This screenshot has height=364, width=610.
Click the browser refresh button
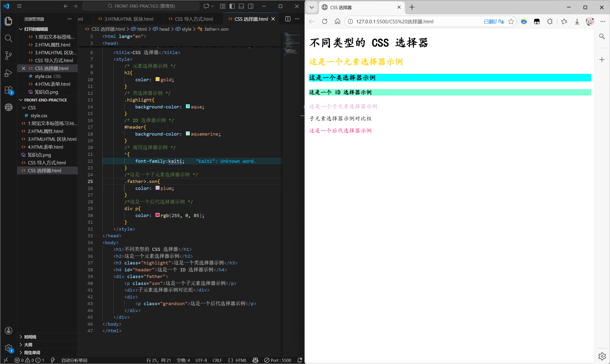coord(324,22)
